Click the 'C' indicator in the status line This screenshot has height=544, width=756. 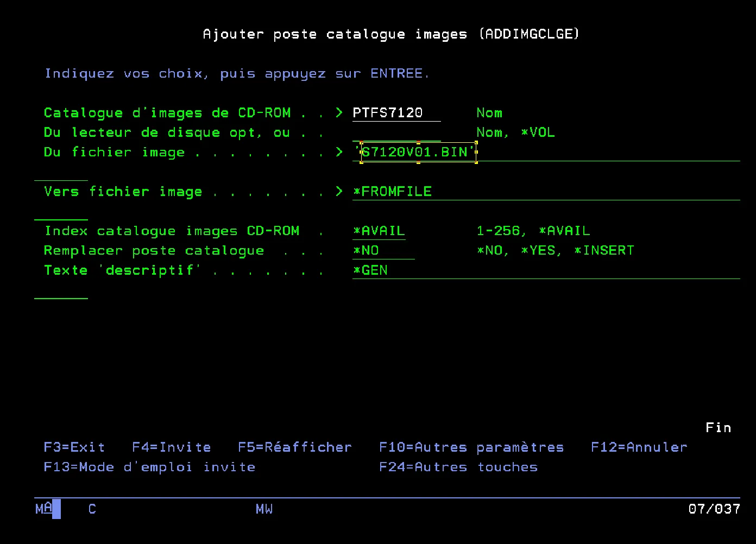(92, 509)
